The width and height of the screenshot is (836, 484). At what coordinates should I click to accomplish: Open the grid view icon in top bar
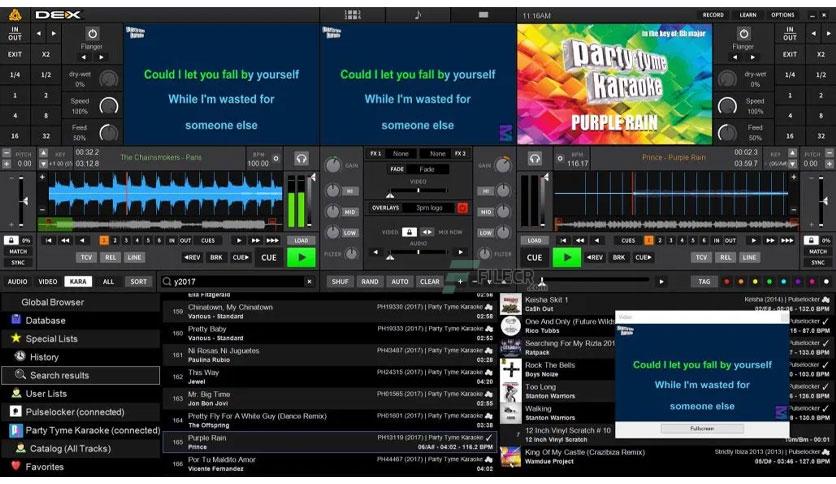pos(352,15)
